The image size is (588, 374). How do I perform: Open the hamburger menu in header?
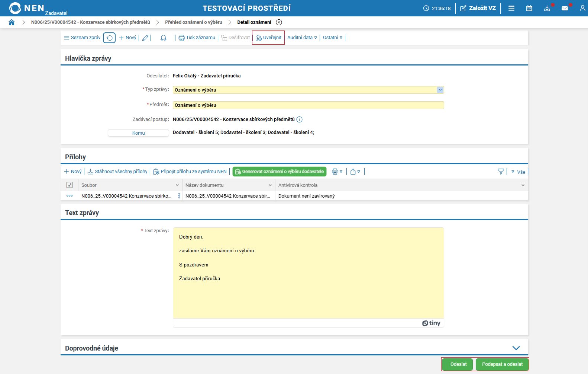point(511,8)
